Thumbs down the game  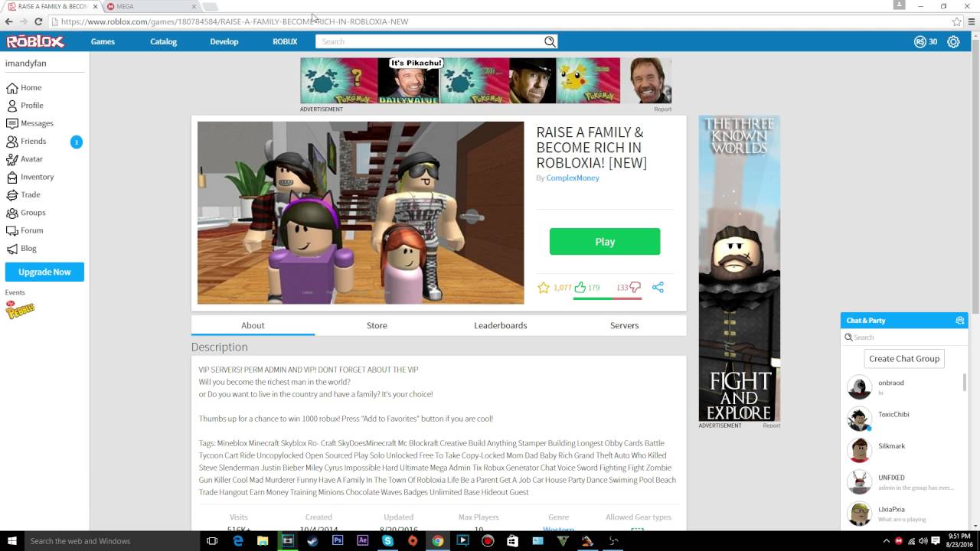(x=635, y=288)
